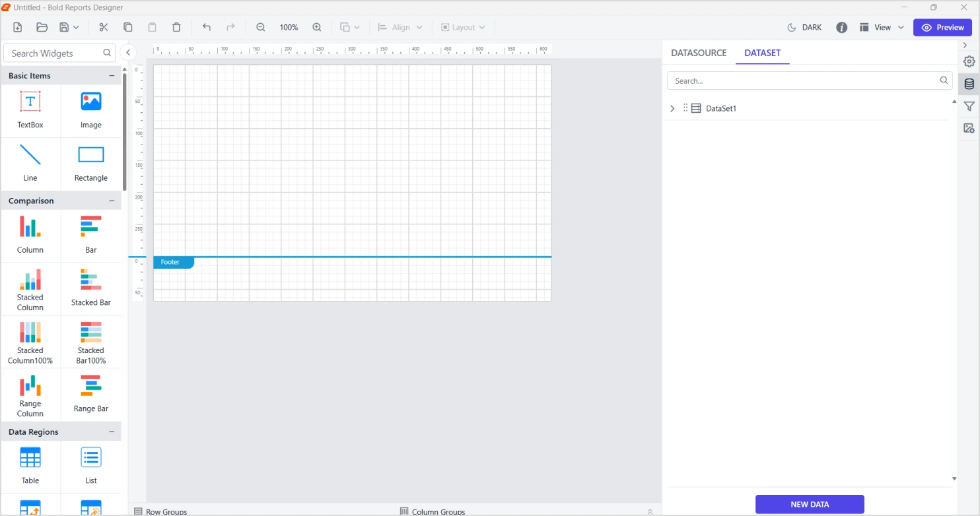Switch to the DATASOURCE tab
The height and width of the screenshot is (516, 980).
point(699,53)
